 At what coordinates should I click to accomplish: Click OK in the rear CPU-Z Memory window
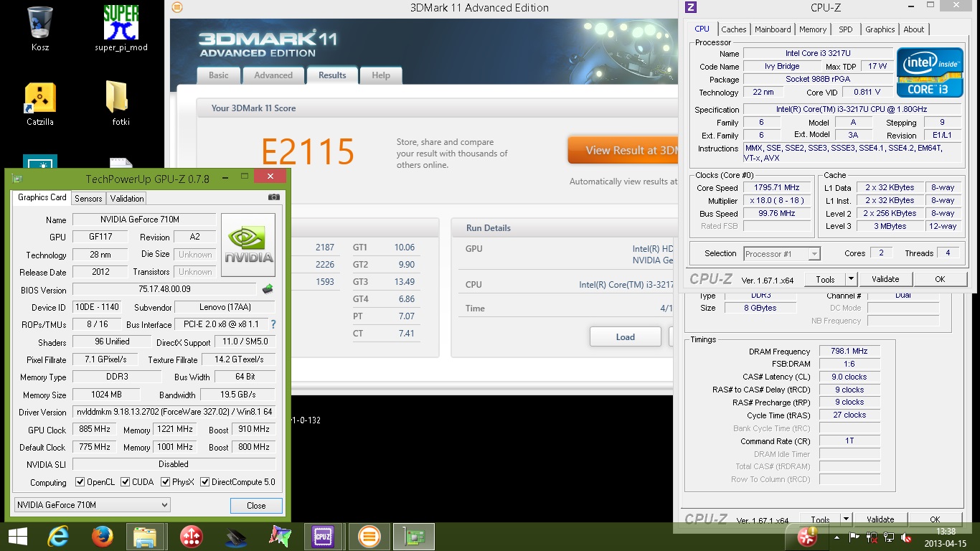[935, 519]
